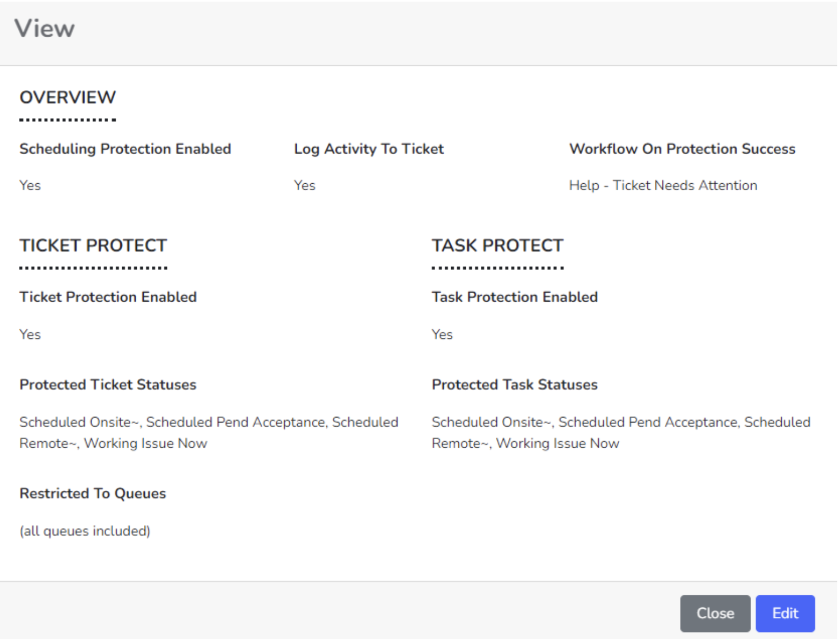This screenshot has height=639, width=840.
Task: Click Yes under Scheduling Protection Enabled
Action: coord(30,185)
